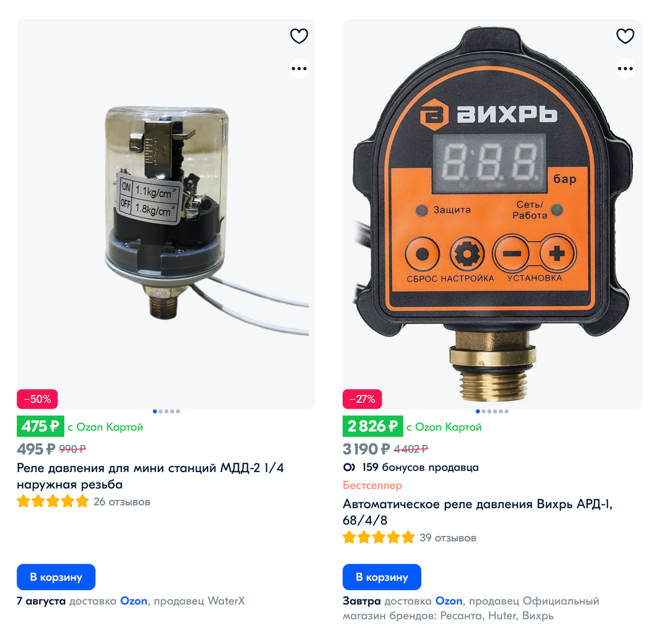Open 39 отзывов reviews link
Screen dimensions: 659x644
[x=448, y=537]
